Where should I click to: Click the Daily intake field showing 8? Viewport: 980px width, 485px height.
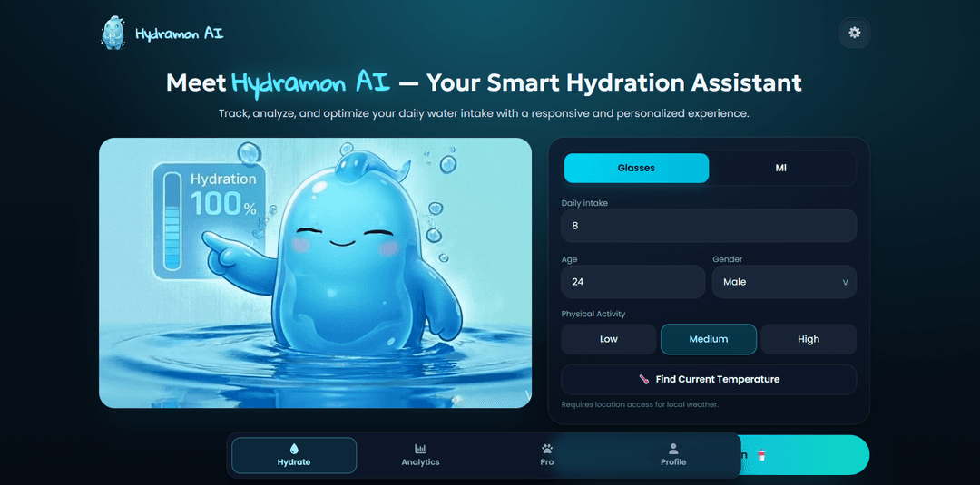coord(709,226)
